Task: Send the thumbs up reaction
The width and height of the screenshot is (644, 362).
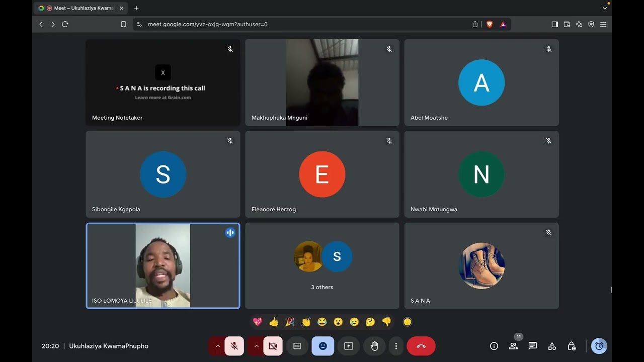Action: click(x=274, y=322)
